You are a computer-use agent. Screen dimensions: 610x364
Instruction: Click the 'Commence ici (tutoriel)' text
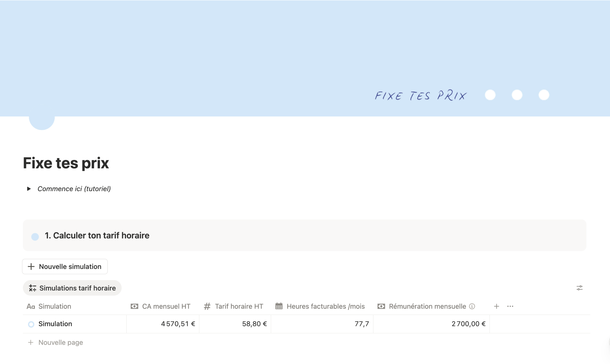coord(74,189)
